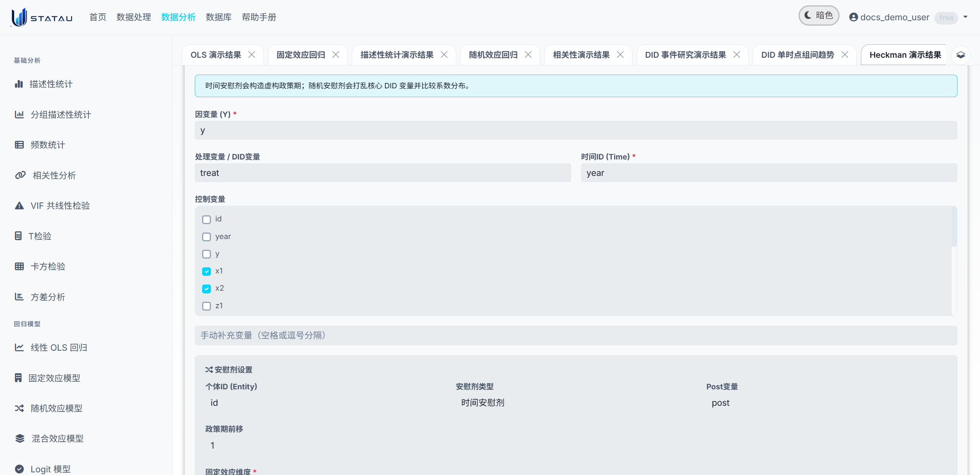Click 控制变量 list scrollbar

pyautogui.click(x=954, y=228)
